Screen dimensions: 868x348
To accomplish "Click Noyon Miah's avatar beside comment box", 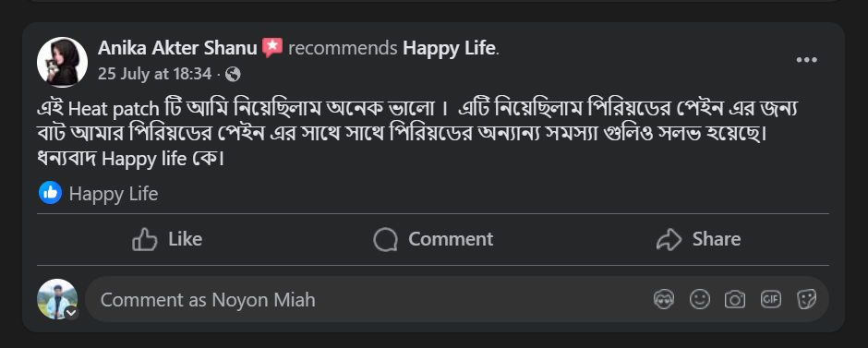I will pos(57,299).
